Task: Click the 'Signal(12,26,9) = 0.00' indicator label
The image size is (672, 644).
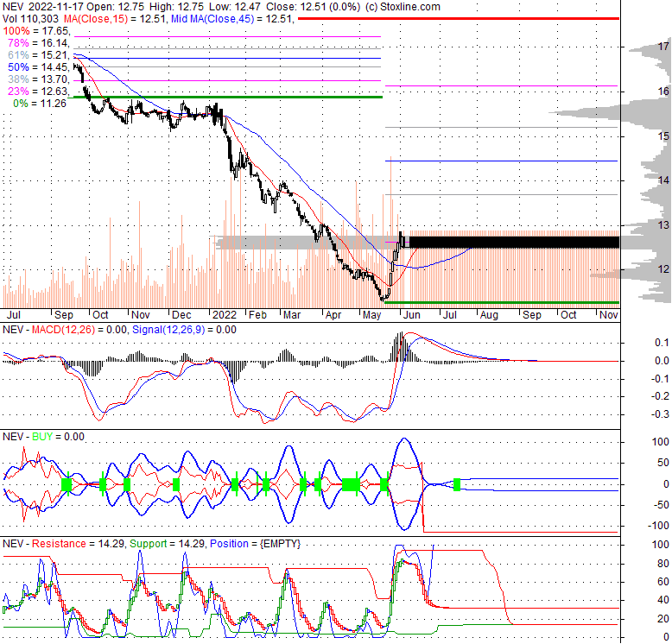Action: tap(184, 329)
